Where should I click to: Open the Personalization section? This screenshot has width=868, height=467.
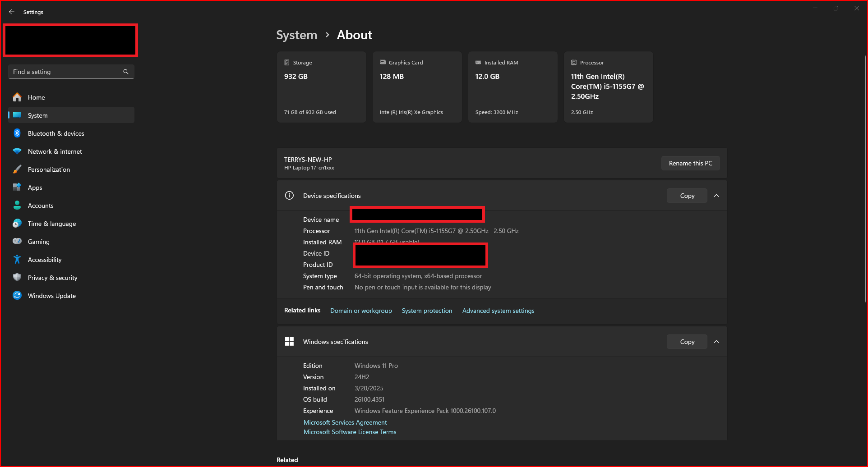click(x=71, y=169)
